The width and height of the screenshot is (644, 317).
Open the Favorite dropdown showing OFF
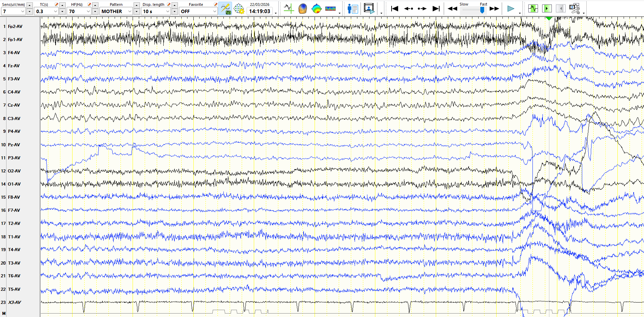(198, 11)
